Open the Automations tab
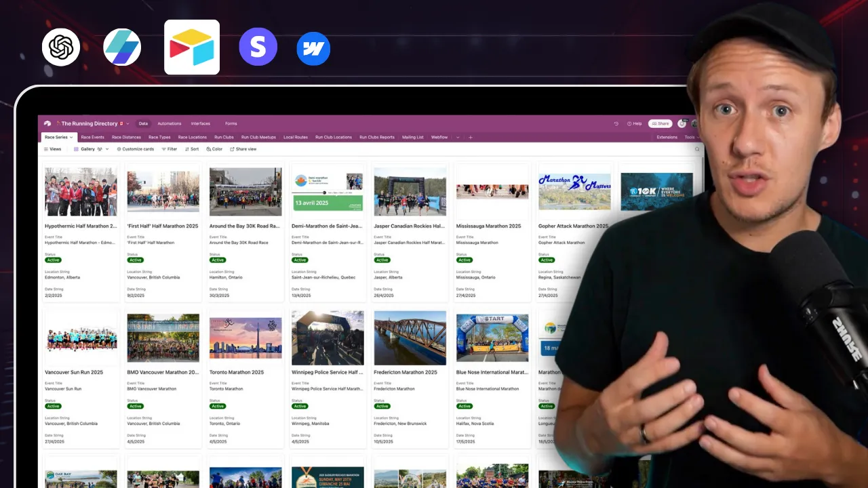868x488 pixels. (169, 123)
